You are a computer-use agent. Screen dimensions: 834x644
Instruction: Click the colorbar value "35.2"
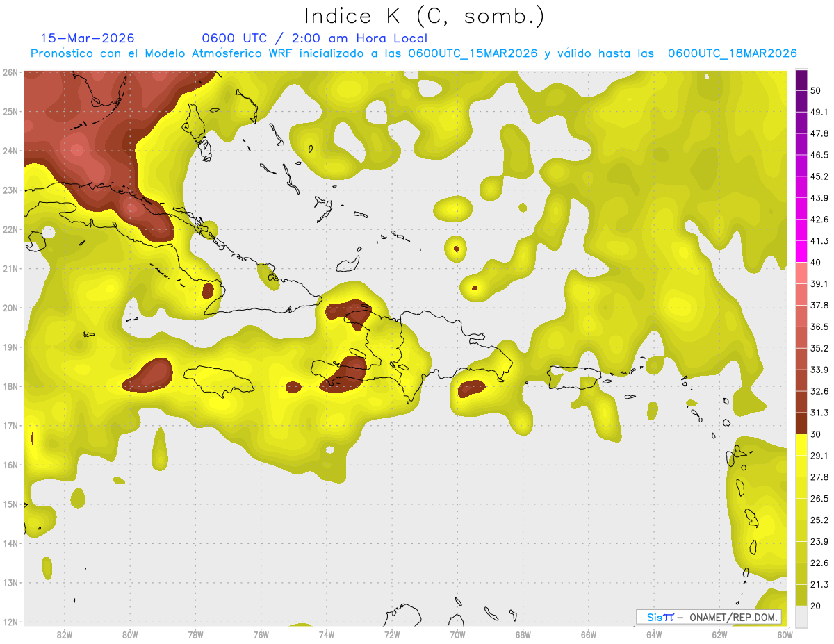click(x=819, y=348)
